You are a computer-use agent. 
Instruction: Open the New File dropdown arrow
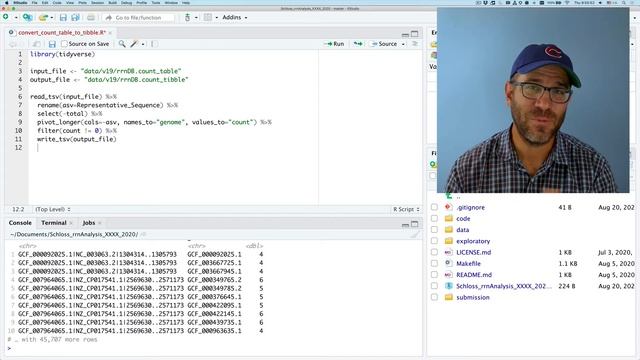(16, 18)
